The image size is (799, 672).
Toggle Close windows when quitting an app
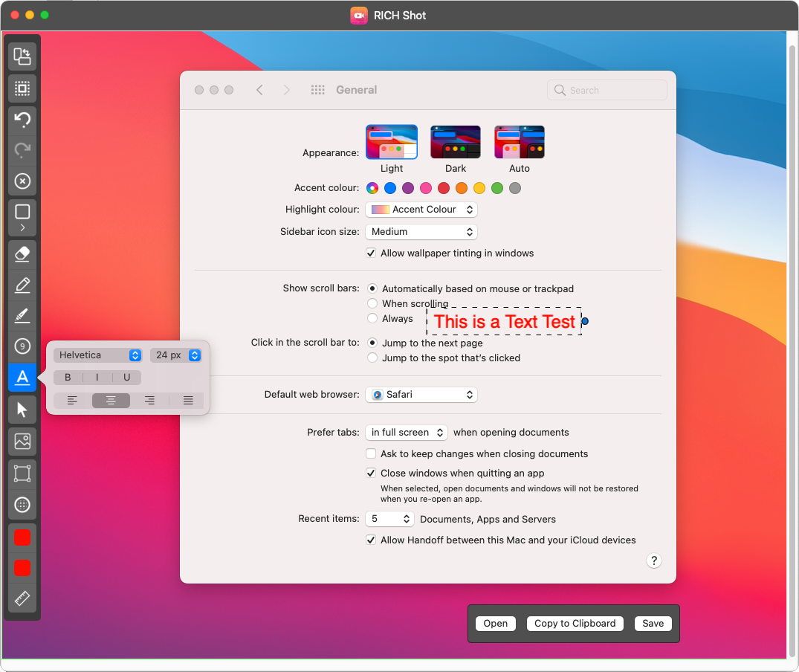(x=371, y=474)
